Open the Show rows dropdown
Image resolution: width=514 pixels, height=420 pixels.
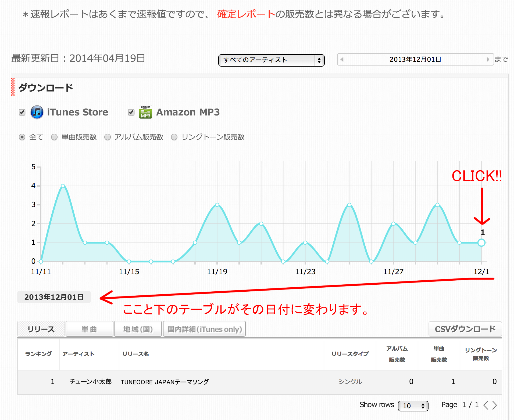click(x=413, y=405)
